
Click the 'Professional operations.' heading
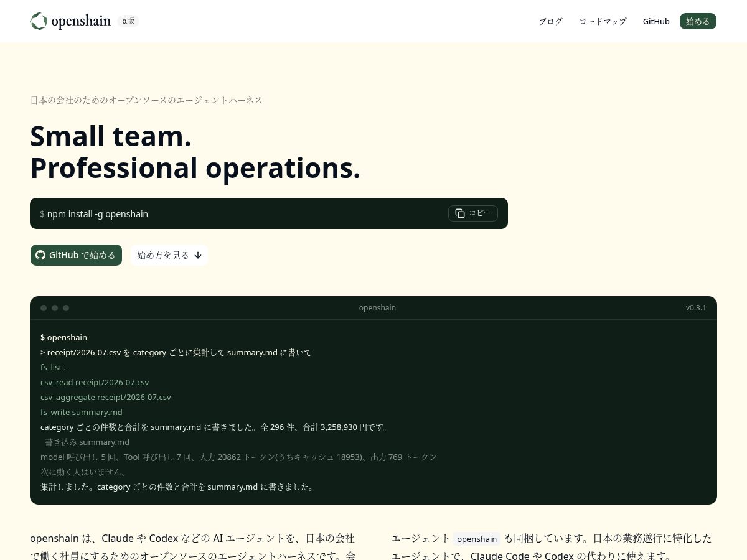click(x=195, y=168)
